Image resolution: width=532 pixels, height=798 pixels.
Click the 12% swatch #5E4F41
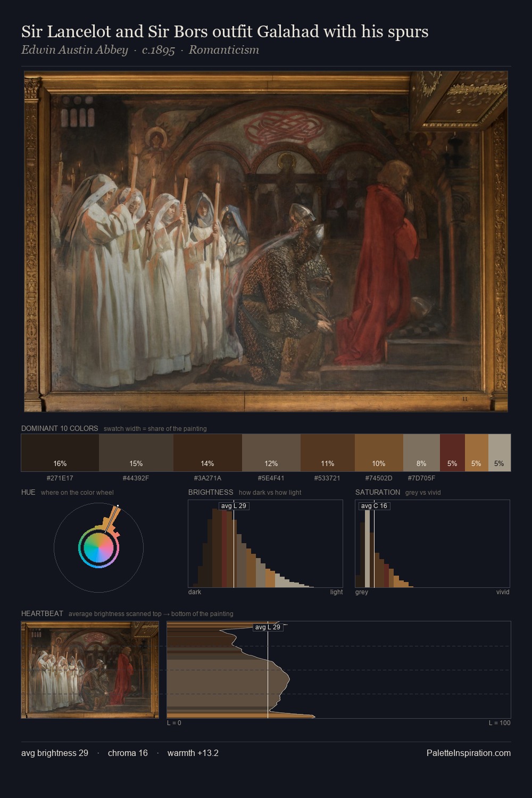[271, 453]
